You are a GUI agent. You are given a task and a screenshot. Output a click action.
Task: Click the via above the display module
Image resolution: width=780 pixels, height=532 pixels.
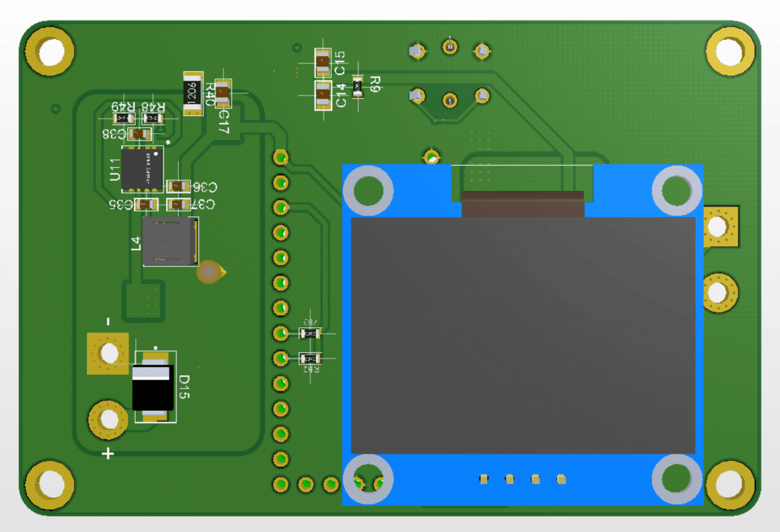coord(432,157)
